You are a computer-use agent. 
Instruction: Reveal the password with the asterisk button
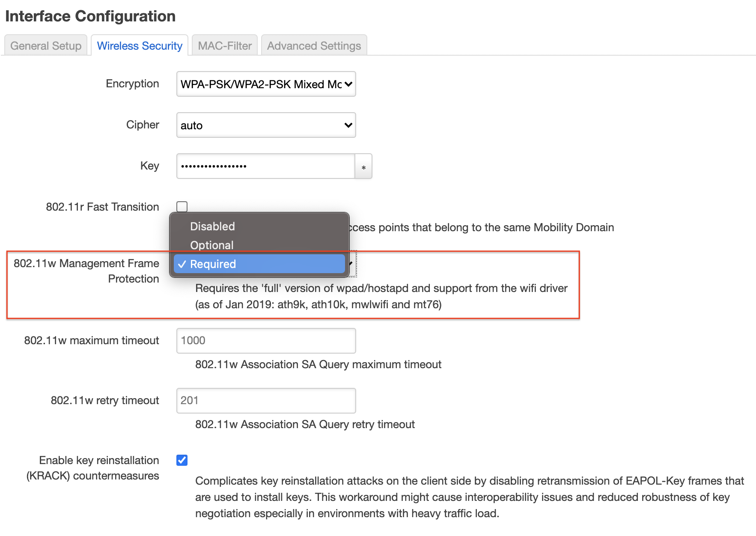(x=363, y=167)
